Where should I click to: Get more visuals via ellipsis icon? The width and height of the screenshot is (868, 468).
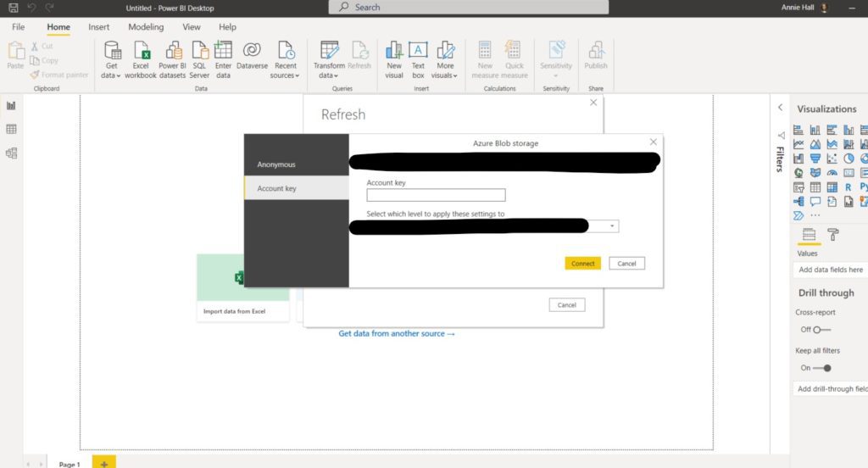[x=815, y=215]
